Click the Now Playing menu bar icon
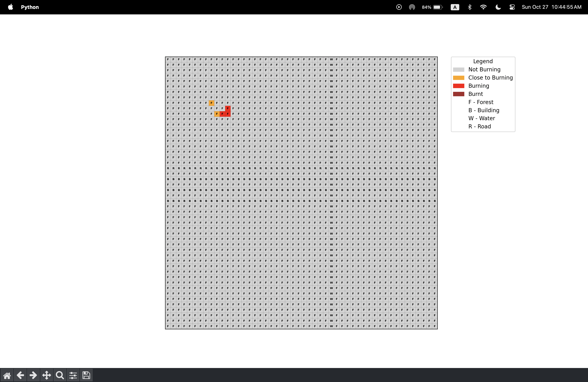The height and width of the screenshot is (382, 588). [399, 7]
